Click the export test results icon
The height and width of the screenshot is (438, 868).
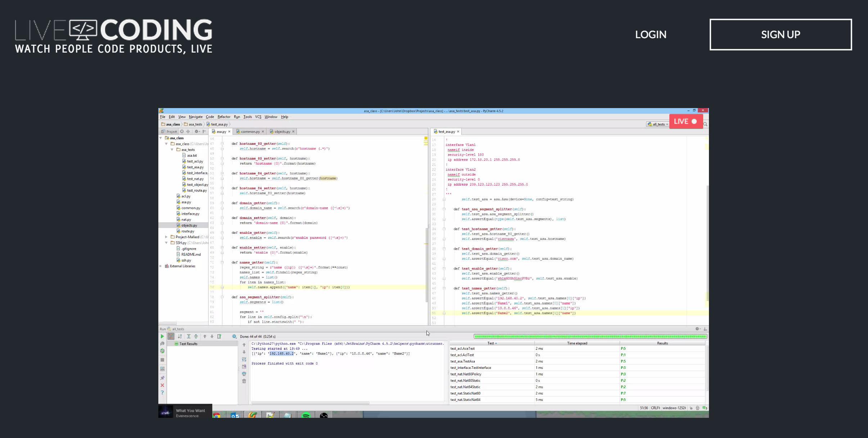[219, 336]
